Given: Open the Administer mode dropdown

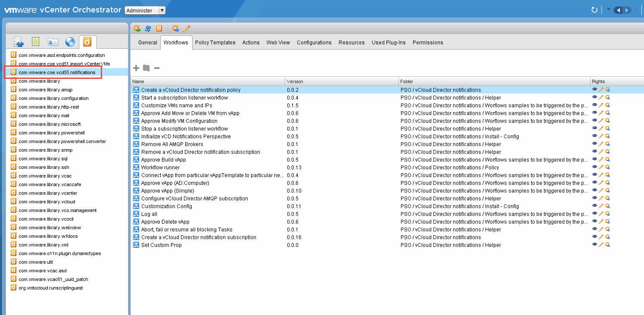Looking at the screenshot, I should click(145, 10).
